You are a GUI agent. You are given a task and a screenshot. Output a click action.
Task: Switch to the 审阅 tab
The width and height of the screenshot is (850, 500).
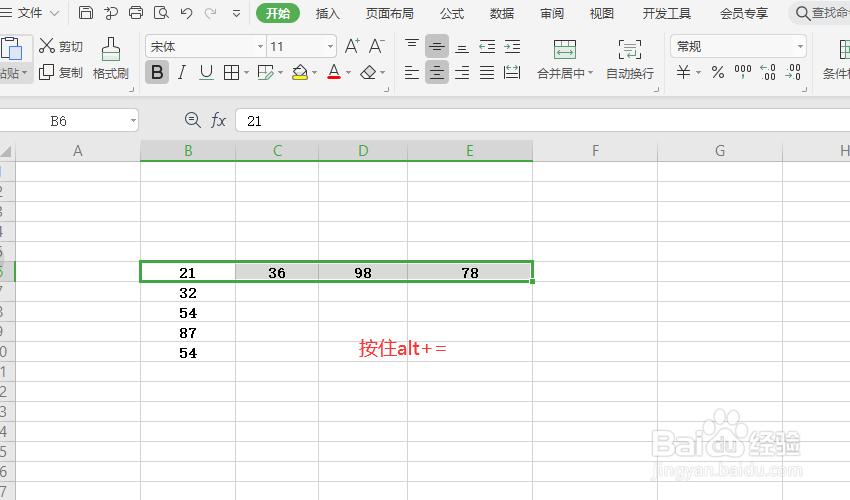(x=552, y=14)
